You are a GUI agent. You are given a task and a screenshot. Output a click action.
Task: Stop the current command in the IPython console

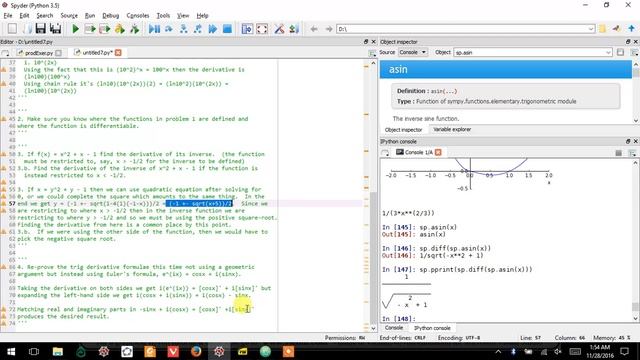pyautogui.click(x=619, y=153)
